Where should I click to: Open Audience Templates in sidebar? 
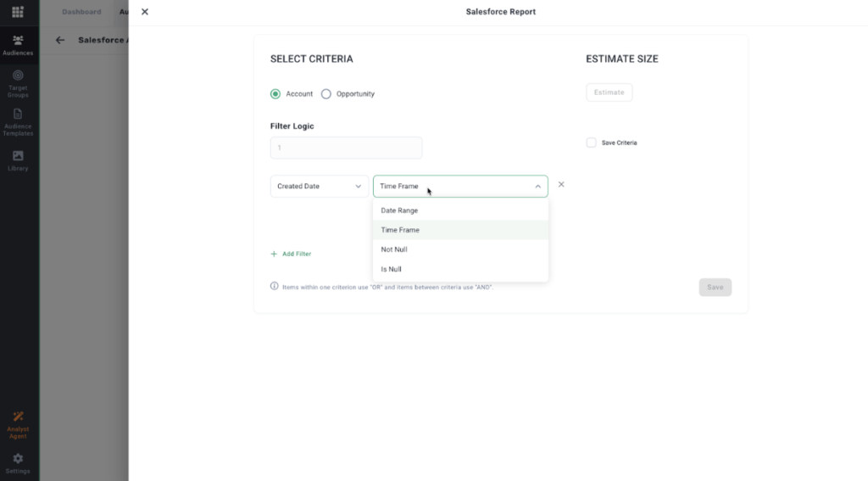coord(18,122)
